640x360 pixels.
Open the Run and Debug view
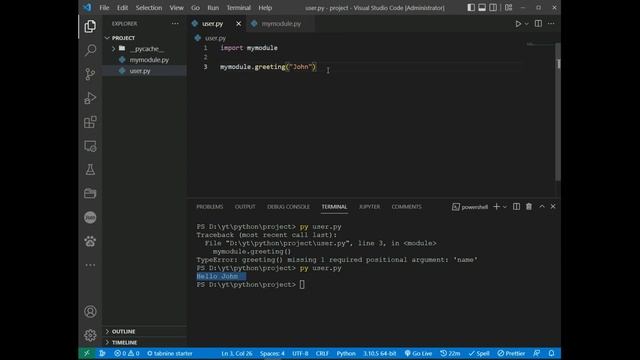click(90, 98)
